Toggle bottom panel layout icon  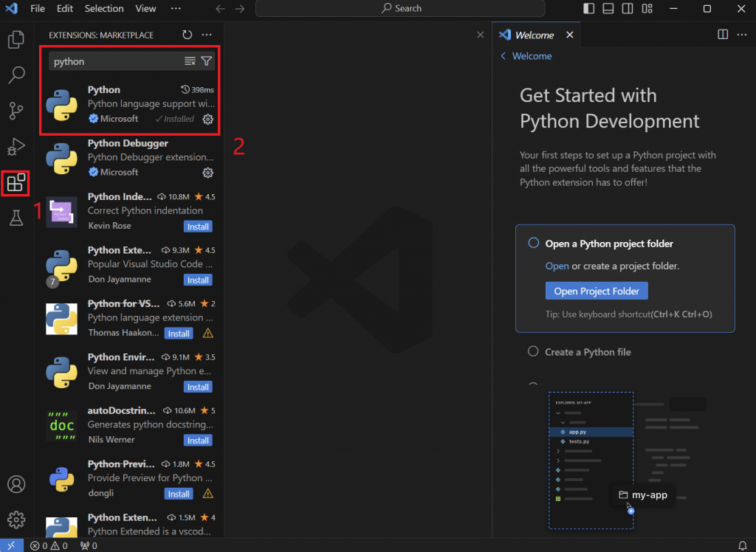coord(608,9)
